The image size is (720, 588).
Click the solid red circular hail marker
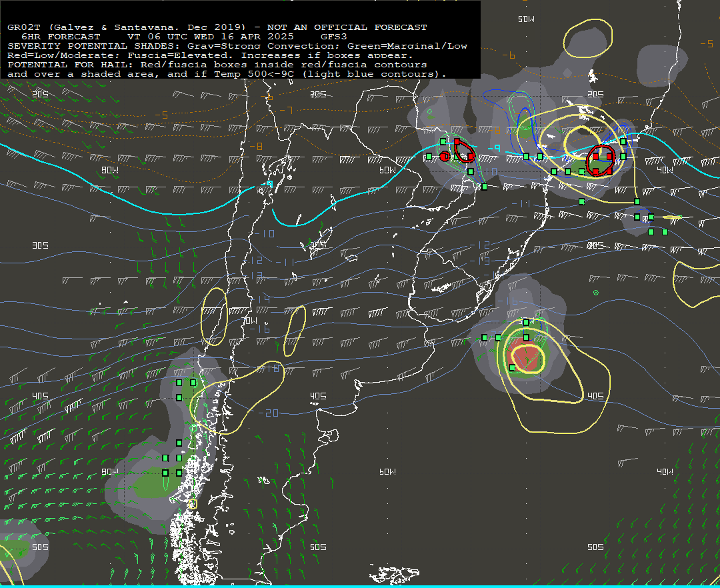tap(444, 157)
